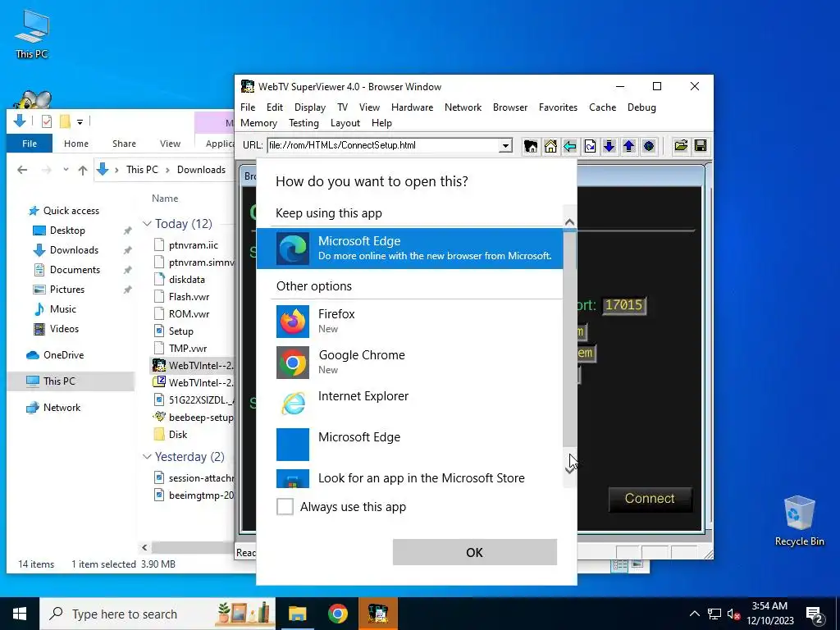The height and width of the screenshot is (630, 840).
Task: Click the floppy disk save icon in WebTV toolbar
Action: [701, 146]
